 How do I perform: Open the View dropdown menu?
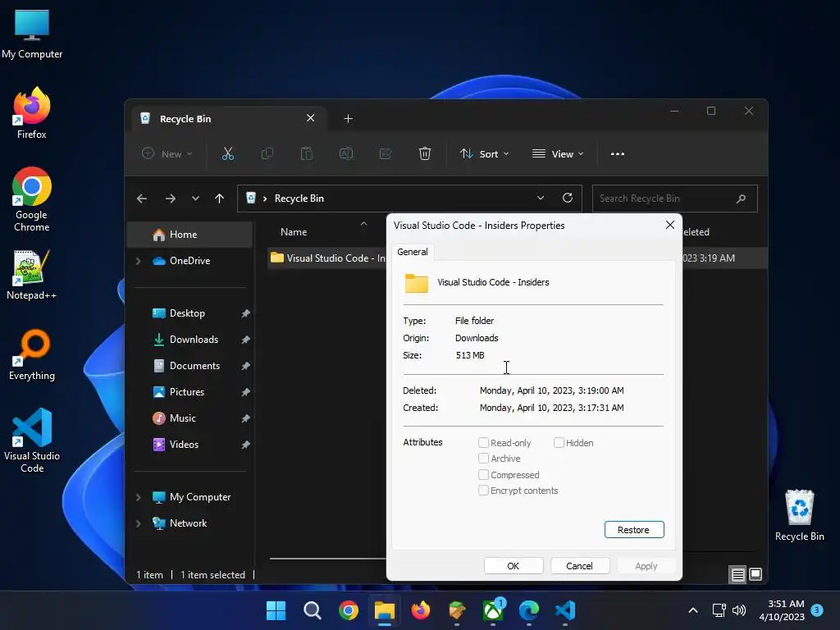pyautogui.click(x=558, y=153)
